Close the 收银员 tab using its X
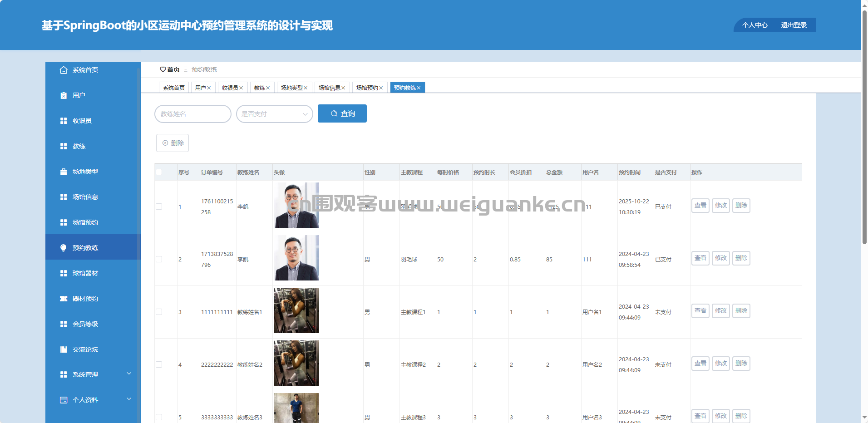This screenshot has height=423, width=868. [x=241, y=88]
